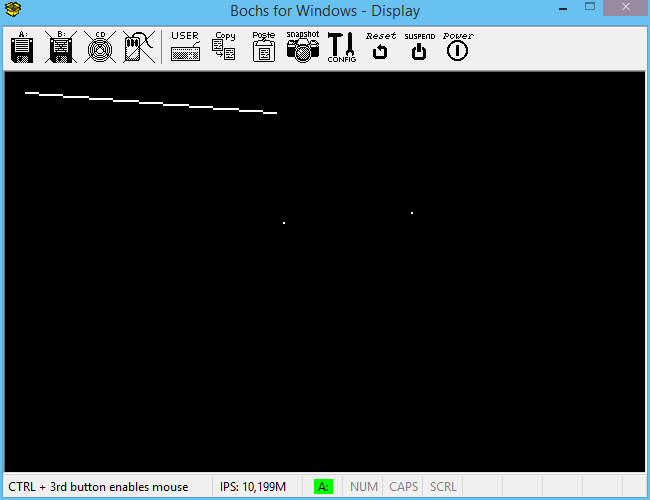The image size is (650, 500).
Task: Take a snapshot with the camera icon
Action: (x=303, y=47)
